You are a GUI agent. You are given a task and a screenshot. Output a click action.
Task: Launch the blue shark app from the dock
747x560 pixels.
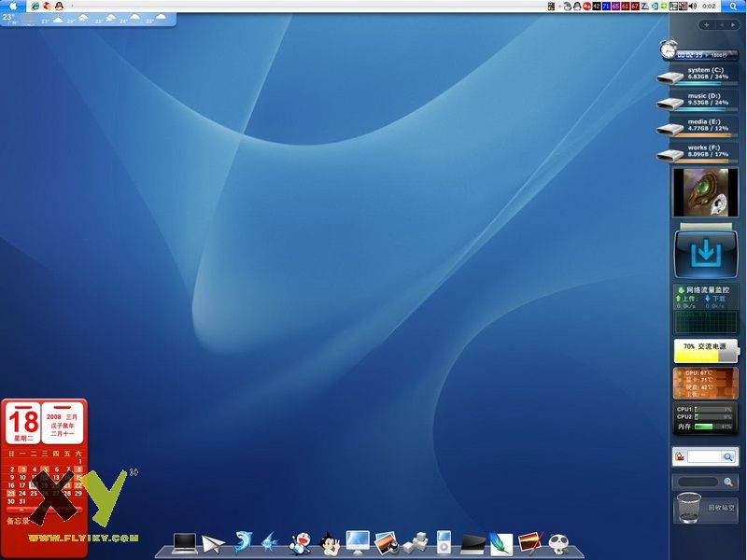[243, 541]
